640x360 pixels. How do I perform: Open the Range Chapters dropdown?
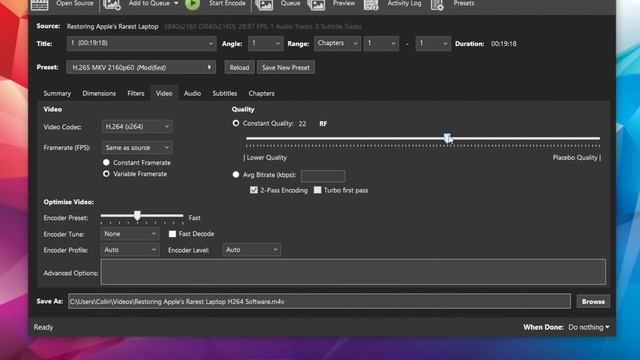[337, 43]
